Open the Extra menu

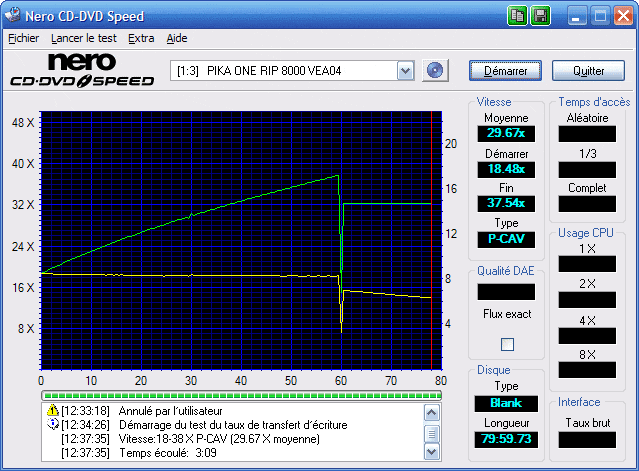[x=141, y=38]
